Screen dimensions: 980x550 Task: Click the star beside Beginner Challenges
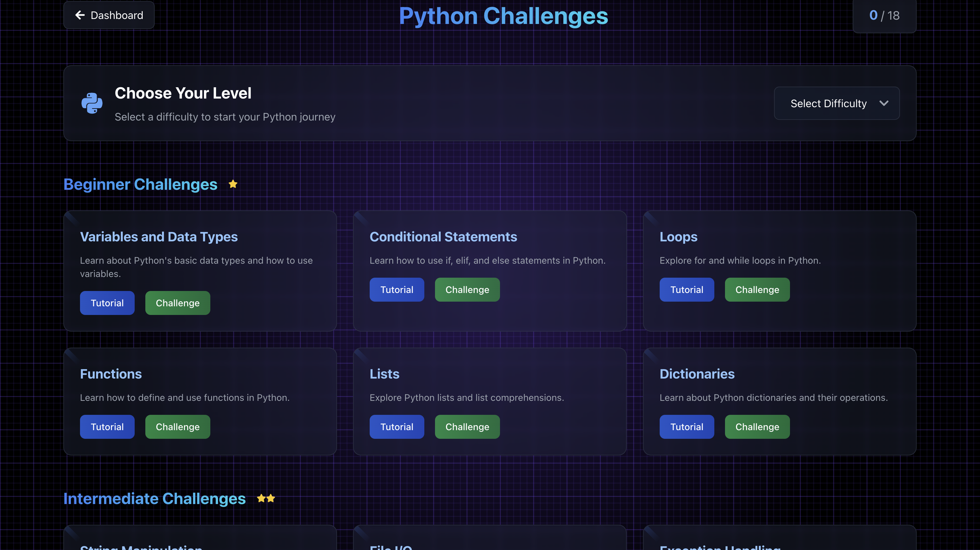(233, 184)
